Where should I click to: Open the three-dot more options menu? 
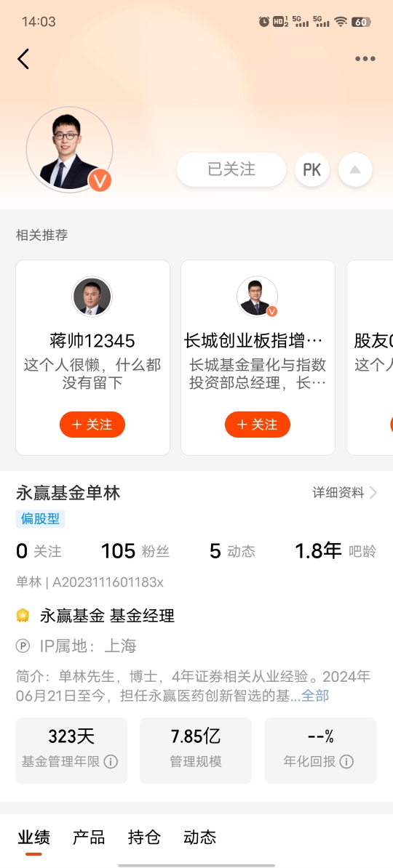(x=365, y=59)
